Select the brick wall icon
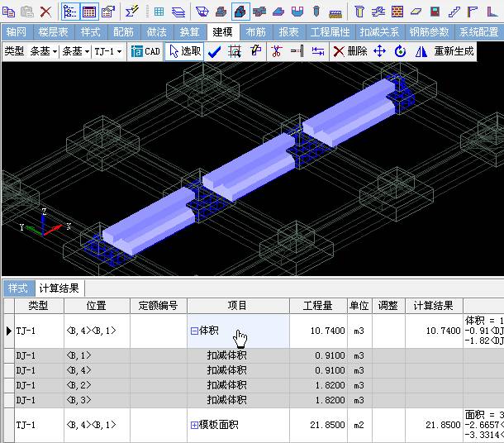504x443 pixels. [x=397, y=12]
